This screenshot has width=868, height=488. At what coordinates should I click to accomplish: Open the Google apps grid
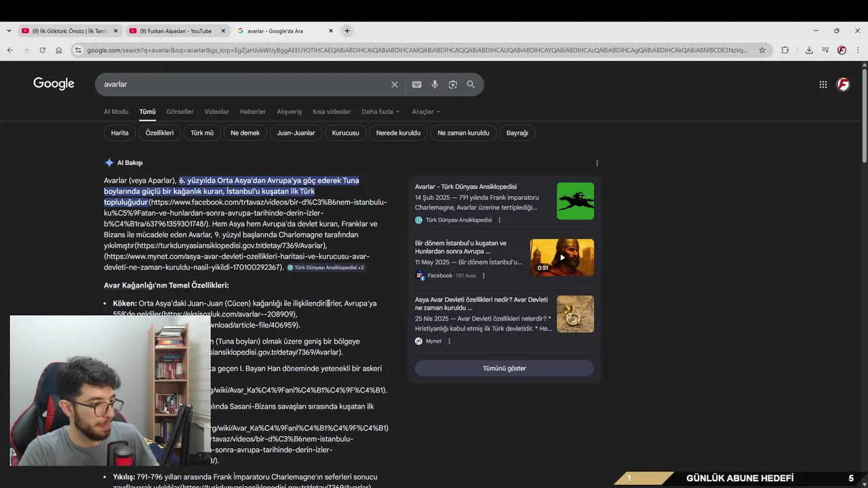click(x=823, y=84)
